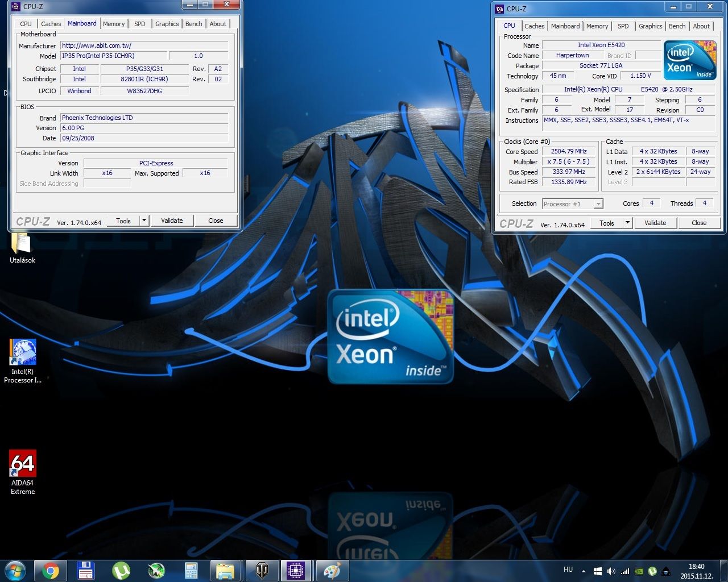Screen dimensions: 728x582
Task: Click the Rated FSB value 1335.89 MHz
Action: [569, 182]
